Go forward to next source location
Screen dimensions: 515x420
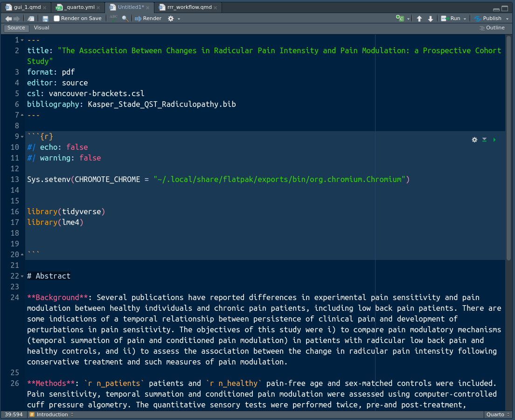[16, 19]
